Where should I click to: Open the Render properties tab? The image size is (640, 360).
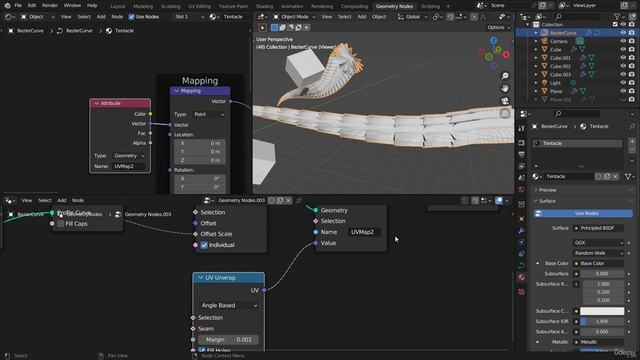point(522,143)
